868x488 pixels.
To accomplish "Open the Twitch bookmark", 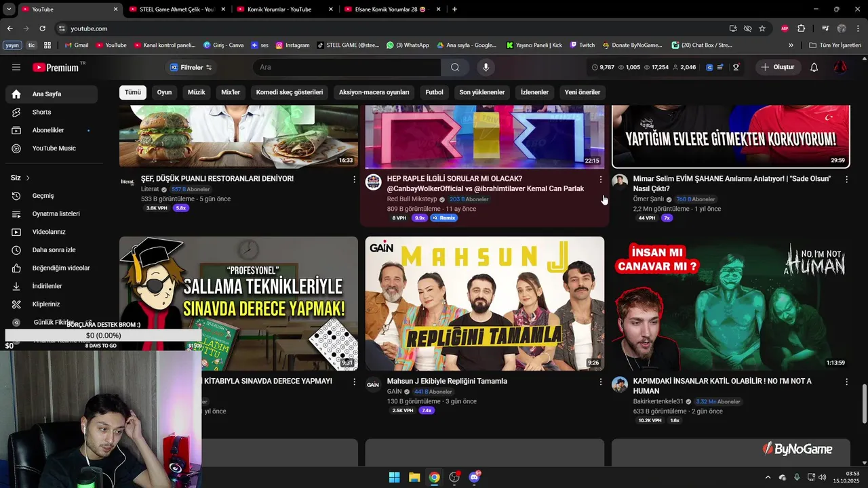I will pos(582,45).
